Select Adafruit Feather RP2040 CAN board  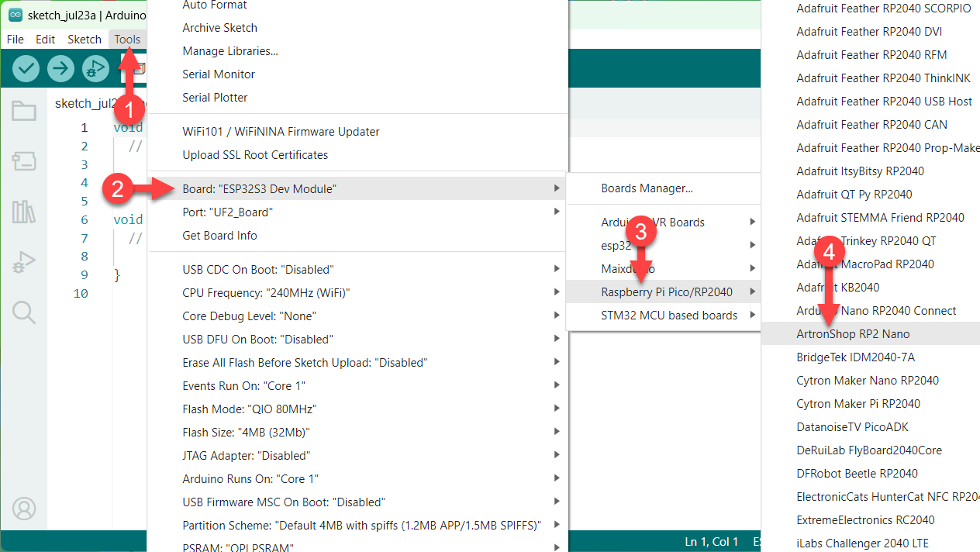[x=871, y=125]
